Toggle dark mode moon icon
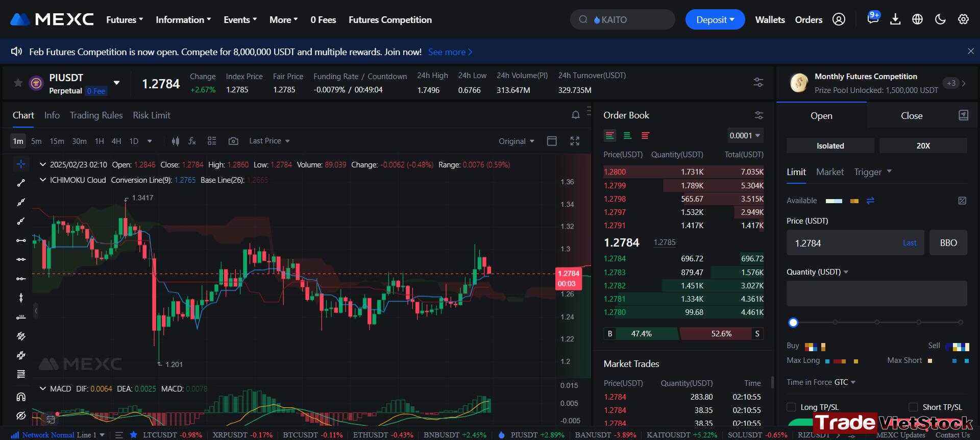980x440 pixels. click(x=940, y=19)
